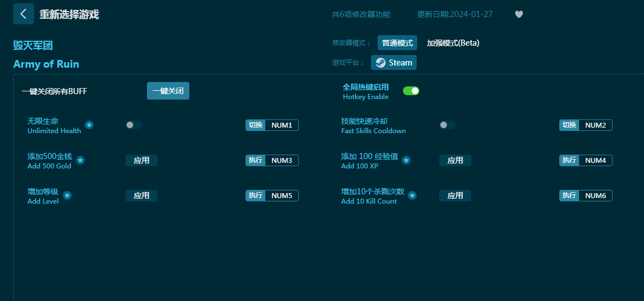
Task: Click the back arrow icon
Action: pos(23,14)
